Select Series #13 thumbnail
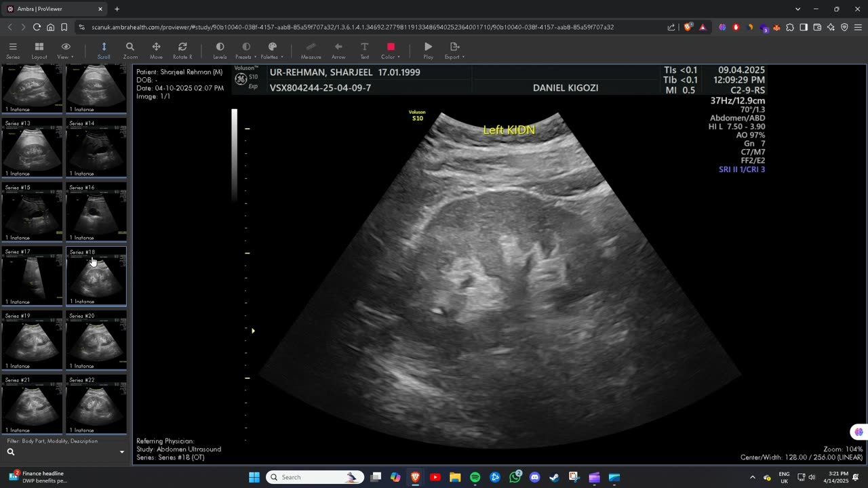 click(32, 148)
